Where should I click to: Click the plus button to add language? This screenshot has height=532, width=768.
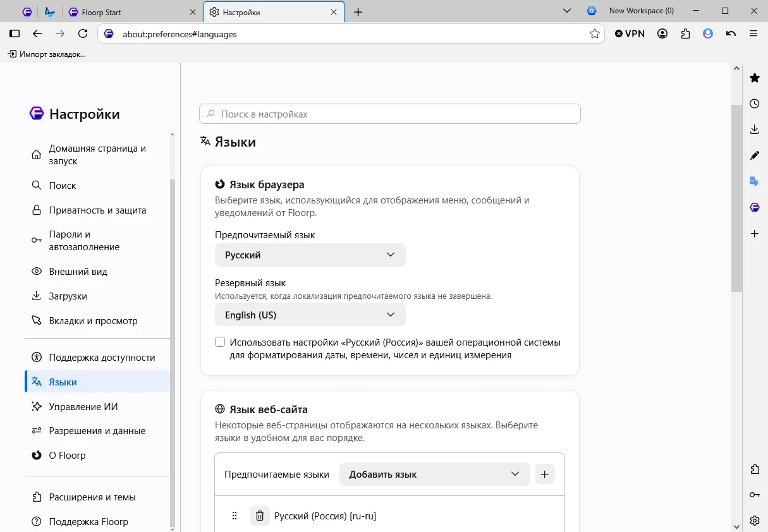coord(545,475)
